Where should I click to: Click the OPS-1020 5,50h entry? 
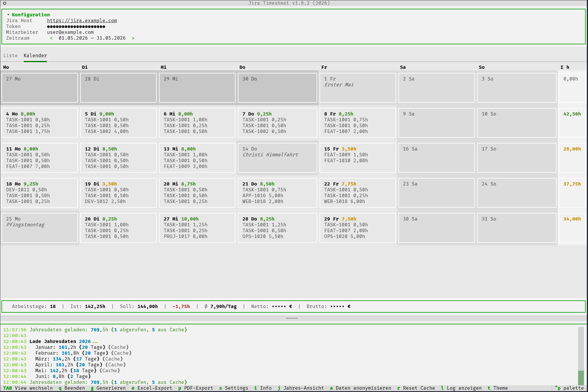click(263, 237)
